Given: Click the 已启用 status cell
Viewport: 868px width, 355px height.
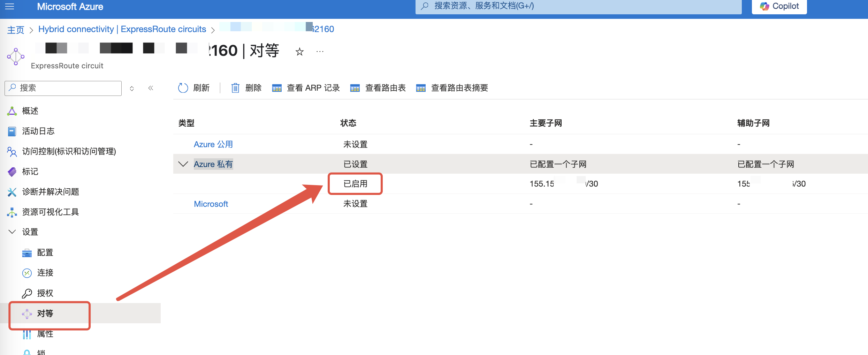Looking at the screenshot, I should point(356,184).
